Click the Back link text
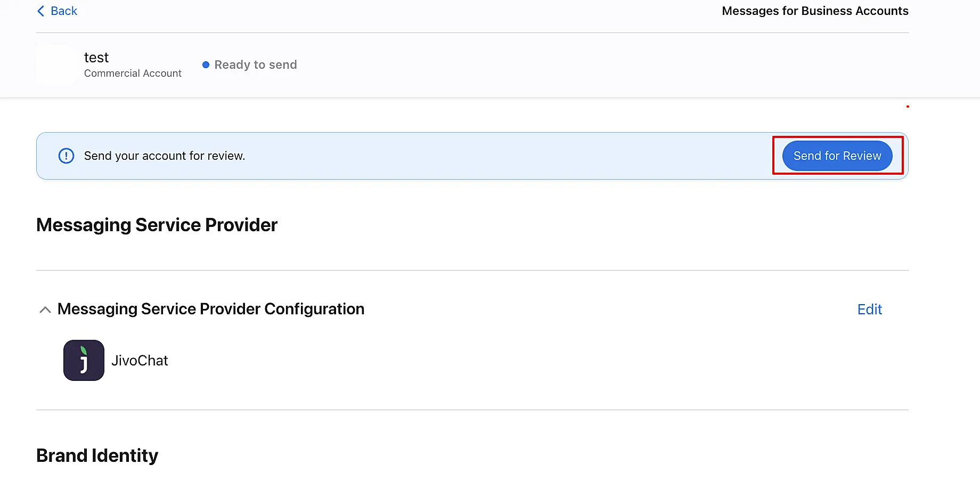The image size is (980, 489). click(x=64, y=11)
